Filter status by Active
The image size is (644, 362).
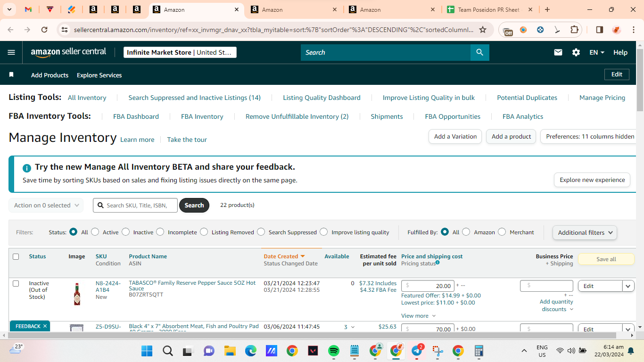tap(95, 232)
